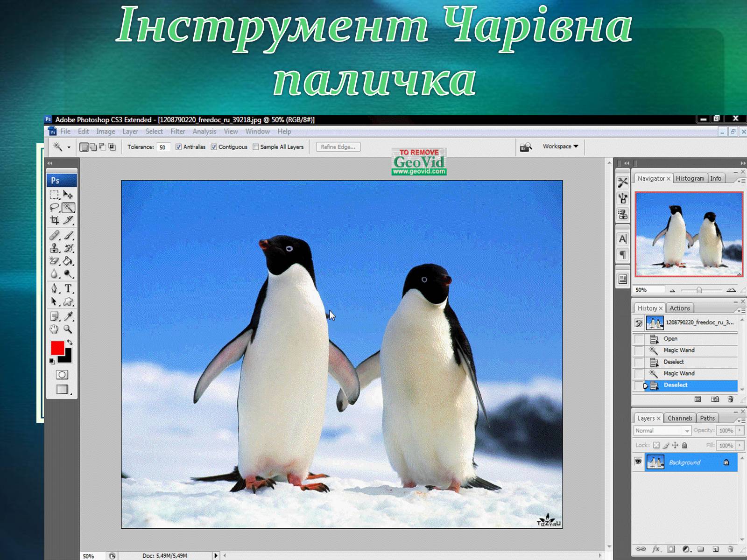
Task: Delete current history state trash icon
Action: pyautogui.click(x=731, y=399)
